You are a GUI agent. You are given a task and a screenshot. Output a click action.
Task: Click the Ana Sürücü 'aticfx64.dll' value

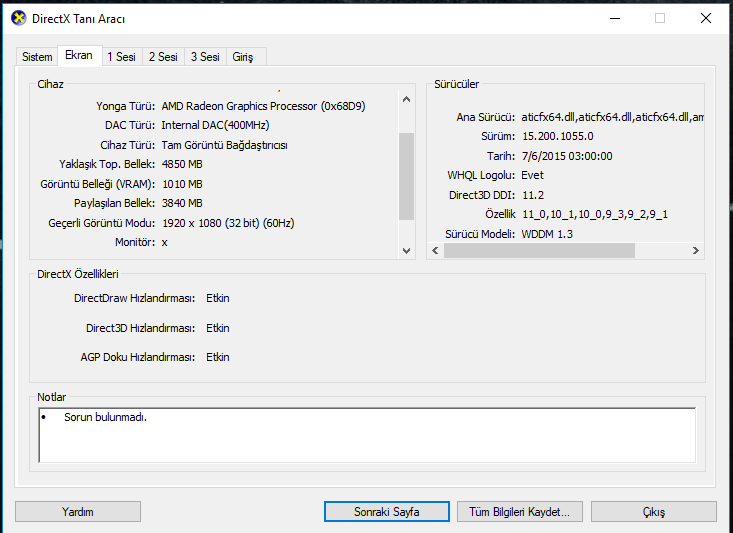612,117
